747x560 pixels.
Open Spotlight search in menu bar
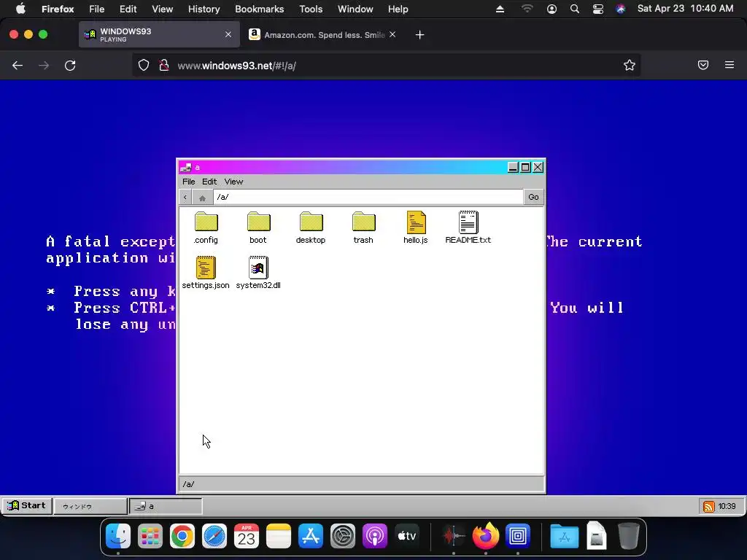pyautogui.click(x=575, y=9)
